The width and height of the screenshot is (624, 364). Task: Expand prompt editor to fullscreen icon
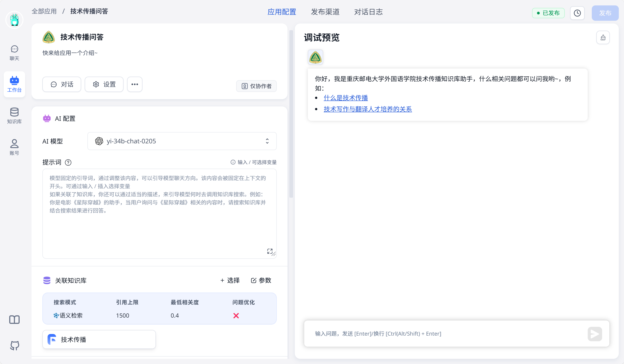click(x=270, y=251)
